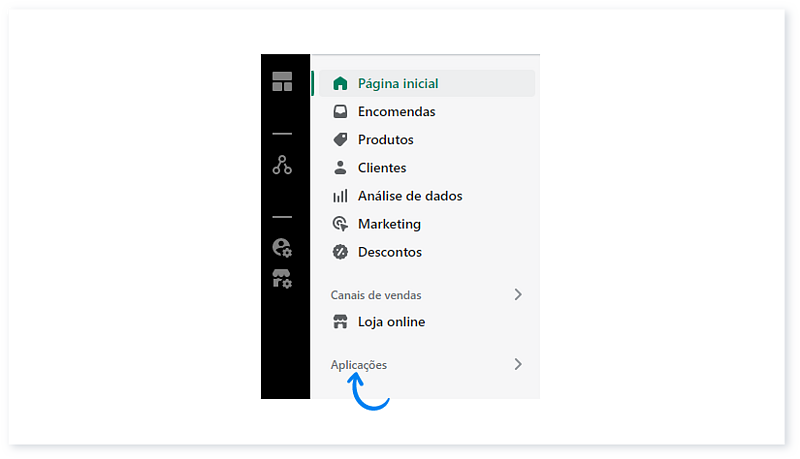Click the green home icon
800x459 pixels.
pyautogui.click(x=340, y=83)
